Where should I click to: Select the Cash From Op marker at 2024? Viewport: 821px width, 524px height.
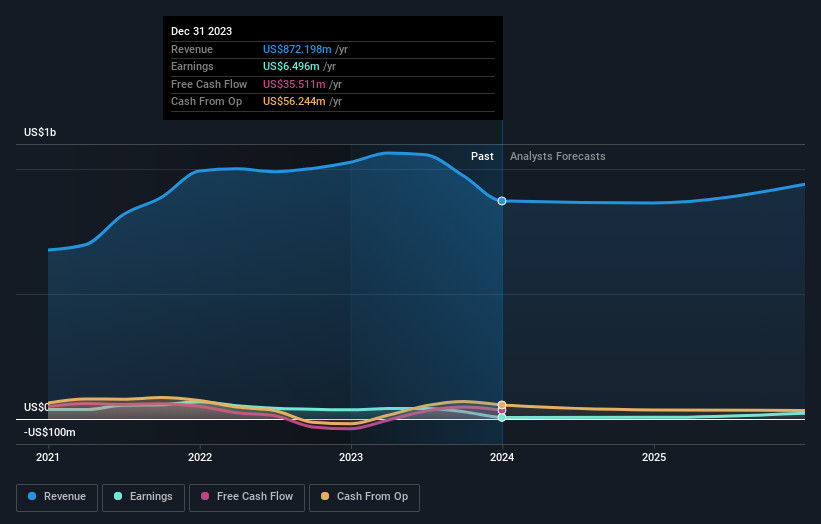tap(502, 405)
